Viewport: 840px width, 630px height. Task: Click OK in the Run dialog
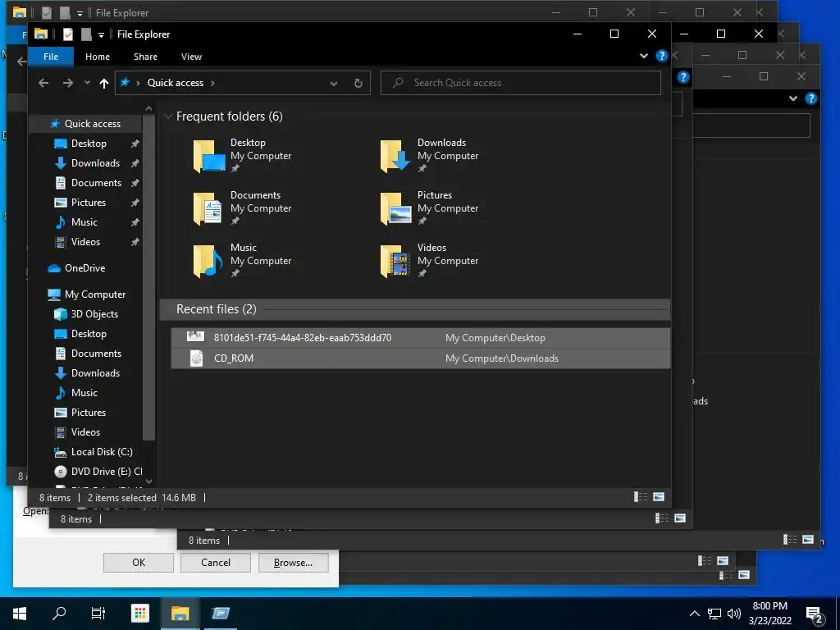pyautogui.click(x=139, y=563)
